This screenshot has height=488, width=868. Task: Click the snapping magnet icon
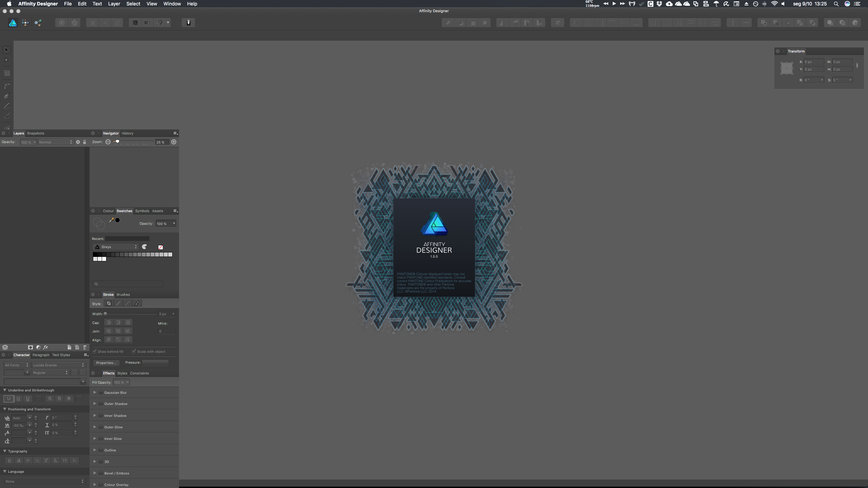[x=159, y=23]
